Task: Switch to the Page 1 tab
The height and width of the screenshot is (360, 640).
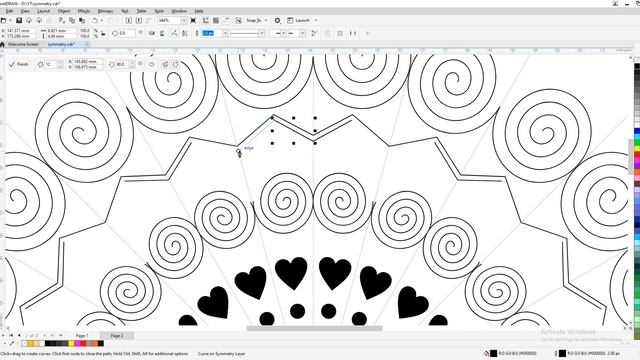Action: pos(82,336)
